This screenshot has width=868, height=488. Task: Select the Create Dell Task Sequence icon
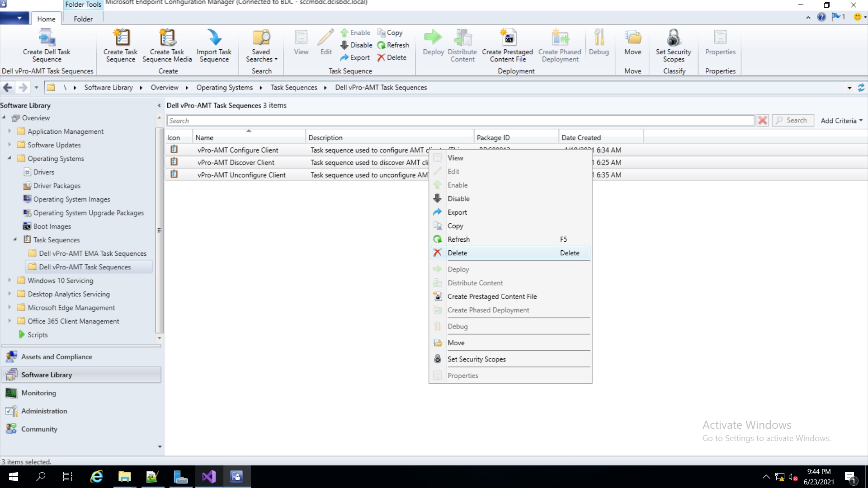pos(47,45)
